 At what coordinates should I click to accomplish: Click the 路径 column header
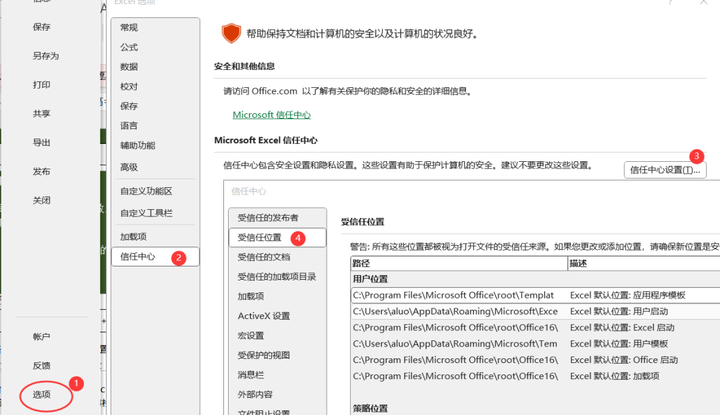point(459,264)
